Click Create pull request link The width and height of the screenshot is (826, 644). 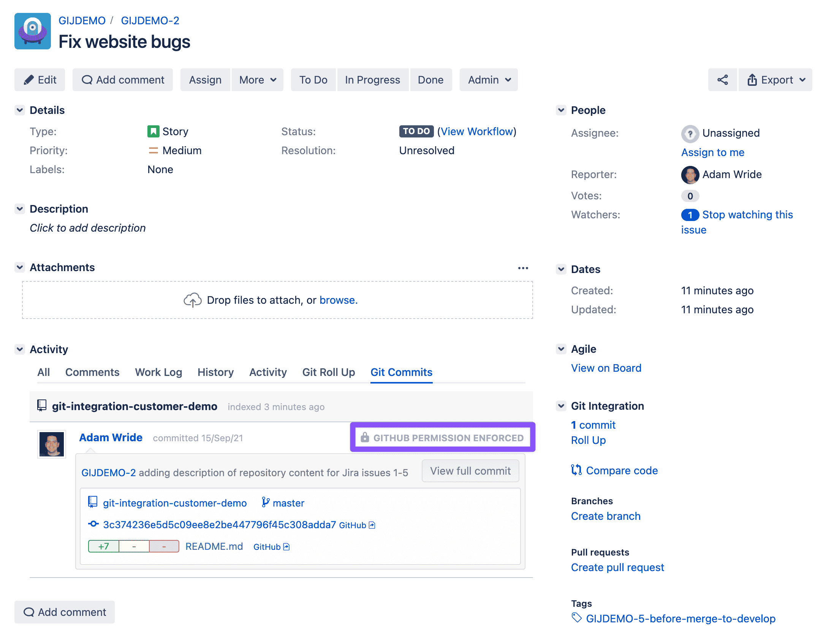coord(617,567)
